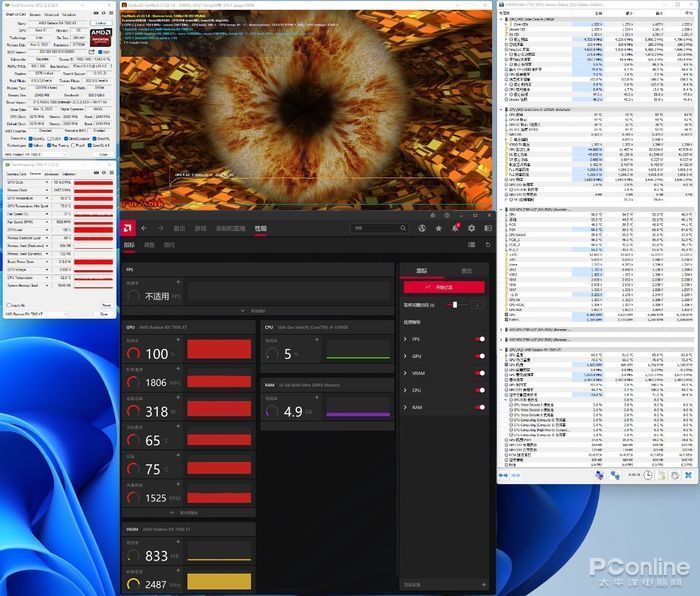Click the plus icon on the FPS metric card
The width and height of the screenshot is (700, 596).
pos(178,282)
